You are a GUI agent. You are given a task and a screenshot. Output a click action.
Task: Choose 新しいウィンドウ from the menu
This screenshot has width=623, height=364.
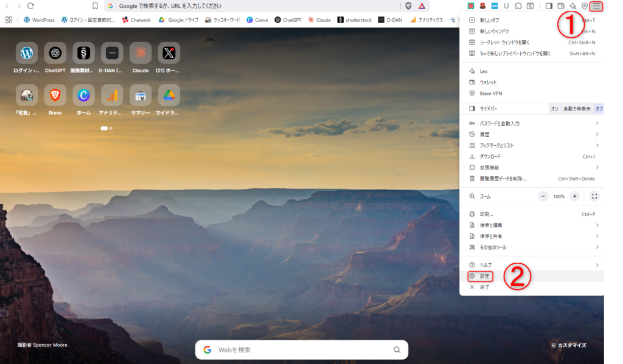[494, 31]
